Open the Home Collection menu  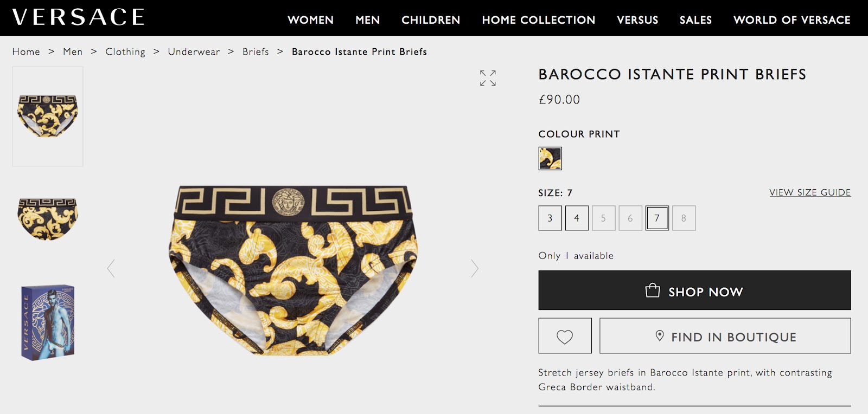pyautogui.click(x=538, y=20)
